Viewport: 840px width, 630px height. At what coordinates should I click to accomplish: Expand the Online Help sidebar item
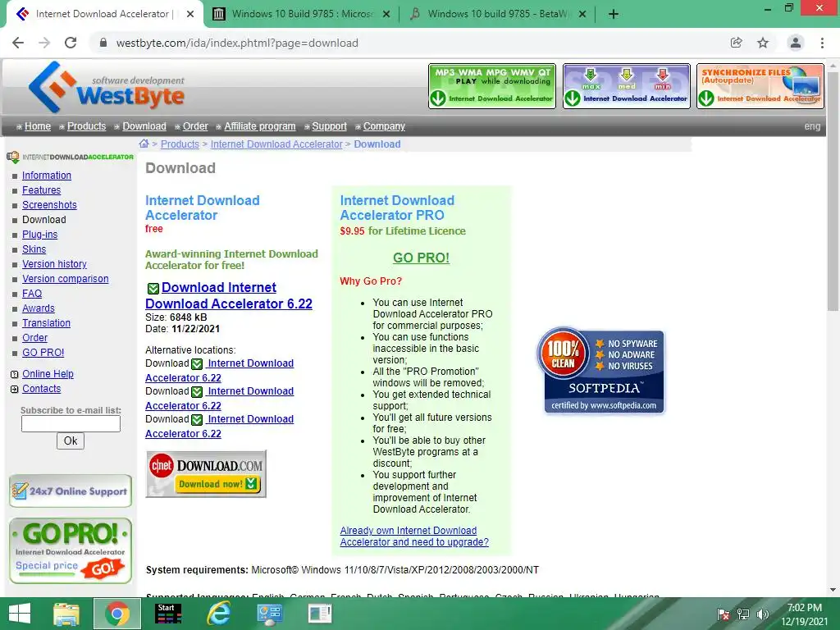click(x=48, y=374)
